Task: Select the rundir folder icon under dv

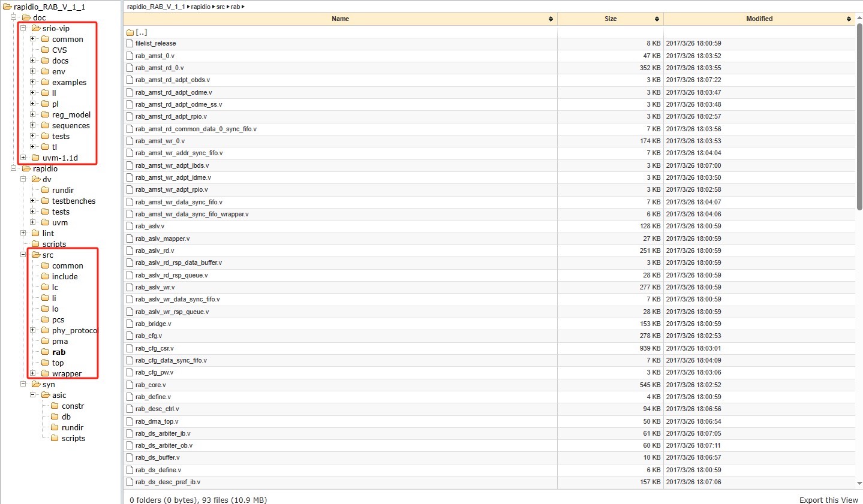Action: [45, 190]
